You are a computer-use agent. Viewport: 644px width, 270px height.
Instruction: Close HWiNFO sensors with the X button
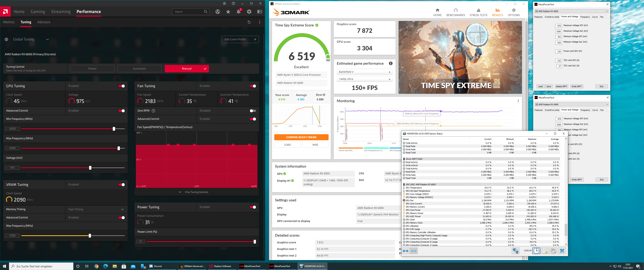coord(562,251)
